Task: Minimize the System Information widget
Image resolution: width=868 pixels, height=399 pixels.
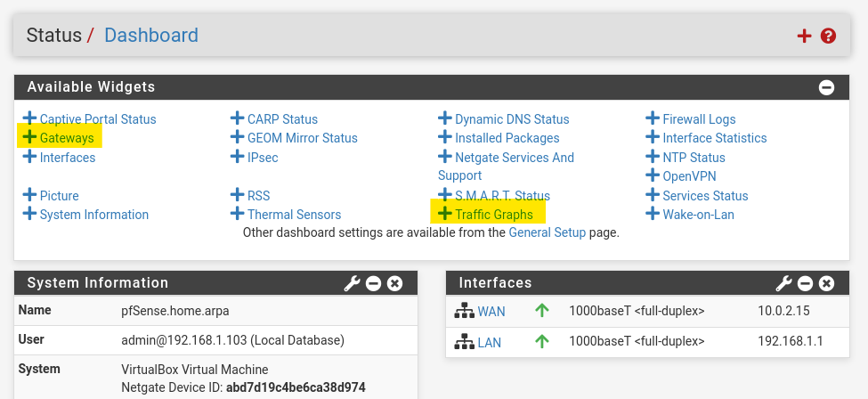Action: pos(374,284)
